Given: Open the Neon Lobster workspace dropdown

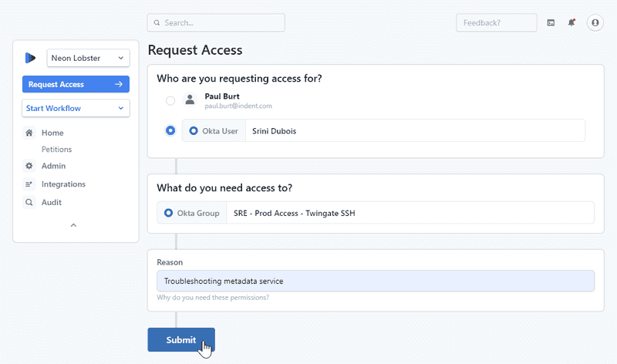Looking at the screenshot, I should [88, 58].
